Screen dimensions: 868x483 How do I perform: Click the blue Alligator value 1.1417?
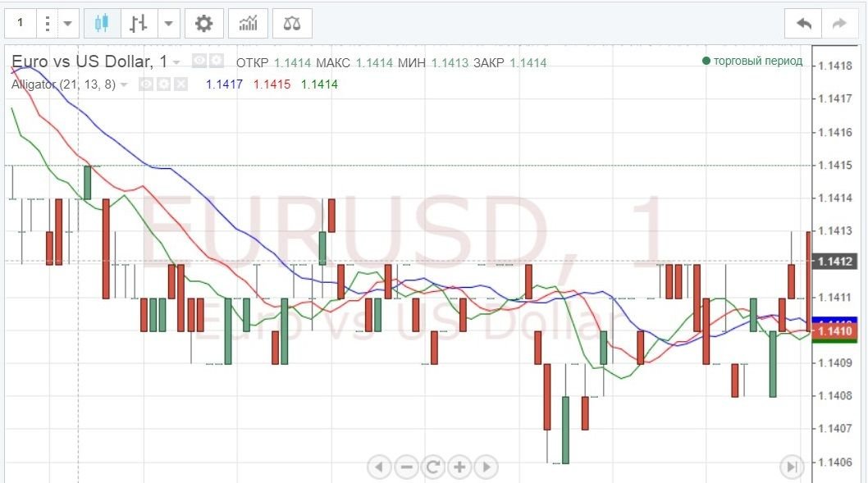[x=224, y=84]
